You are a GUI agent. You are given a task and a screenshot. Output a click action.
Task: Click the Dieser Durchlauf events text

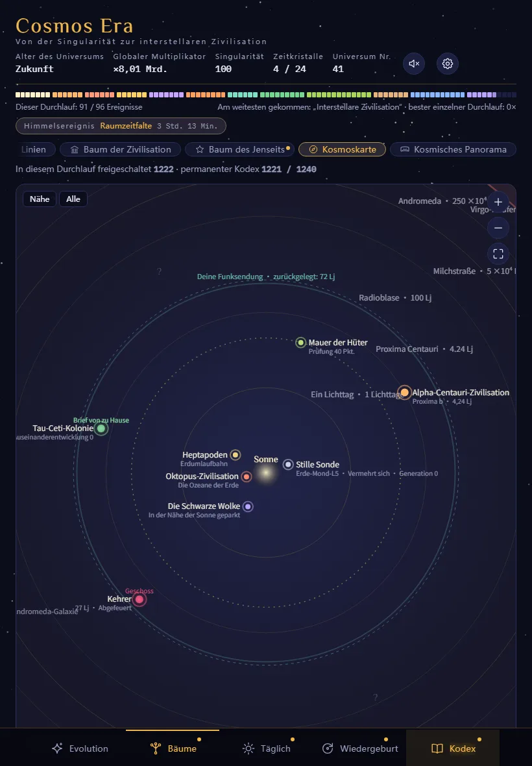[79, 106]
